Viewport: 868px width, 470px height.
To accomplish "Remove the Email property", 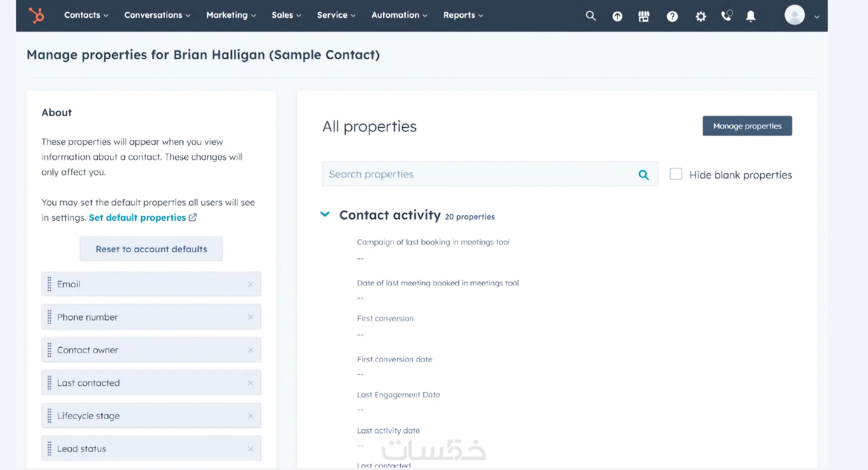I will (x=250, y=284).
